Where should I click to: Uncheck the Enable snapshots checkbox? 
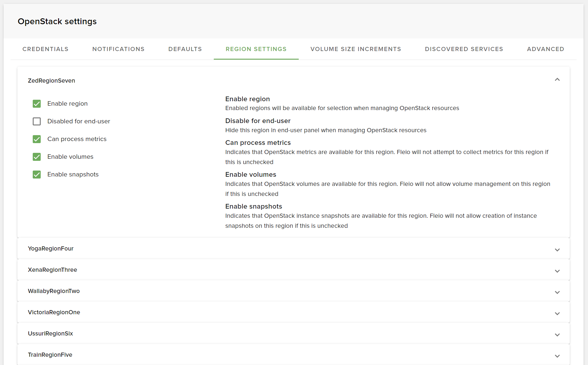(37, 174)
